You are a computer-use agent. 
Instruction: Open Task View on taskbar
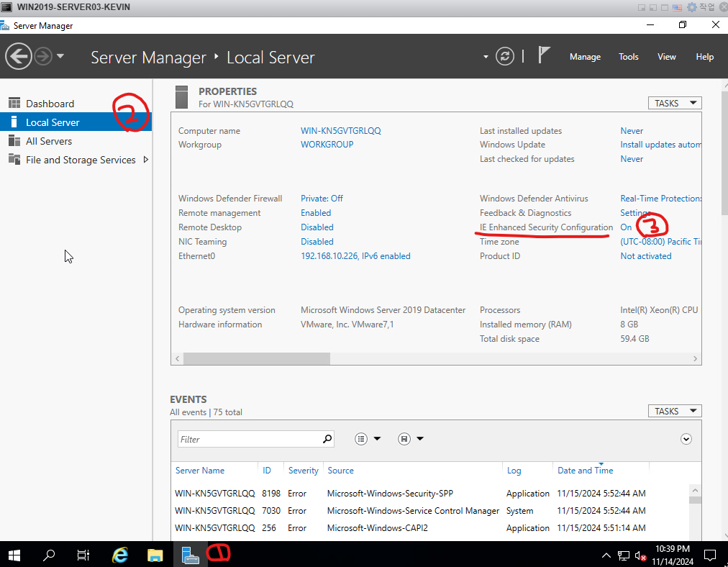click(x=83, y=555)
